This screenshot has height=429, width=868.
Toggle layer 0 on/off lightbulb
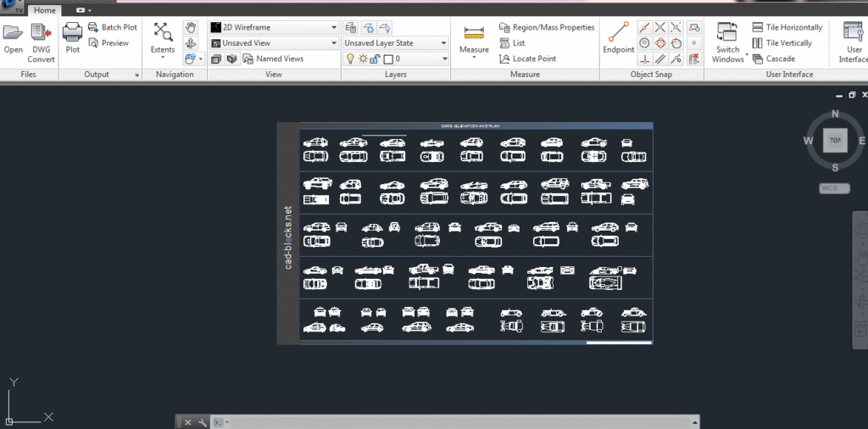(x=350, y=58)
